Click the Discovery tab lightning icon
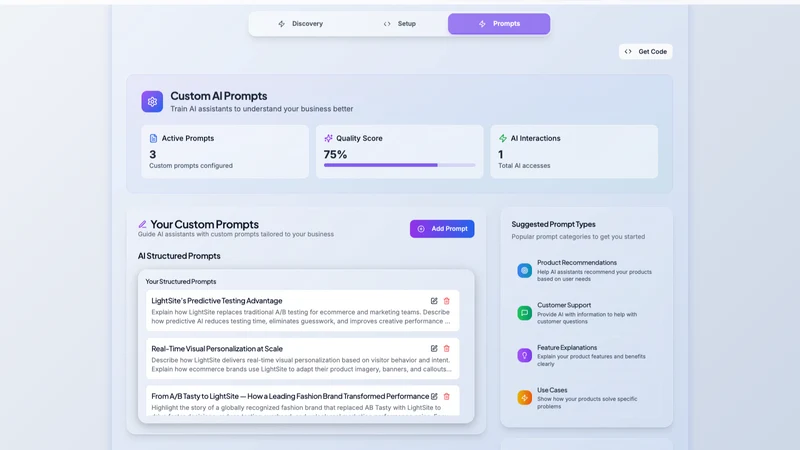The width and height of the screenshot is (800, 450). pyautogui.click(x=282, y=24)
